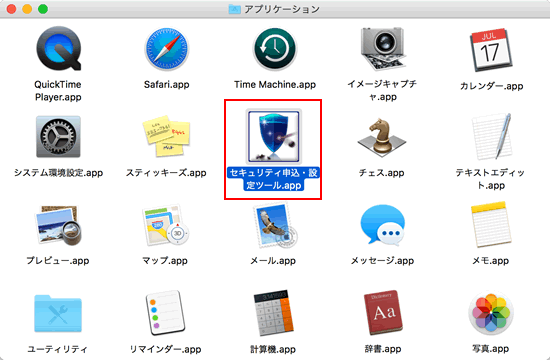Select the 計算機 calculator icon
Screen dimensions: 550x360
coord(274,313)
